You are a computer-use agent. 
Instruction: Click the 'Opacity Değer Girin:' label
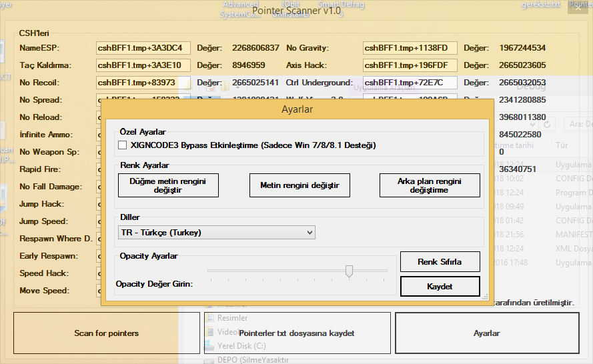click(x=154, y=284)
